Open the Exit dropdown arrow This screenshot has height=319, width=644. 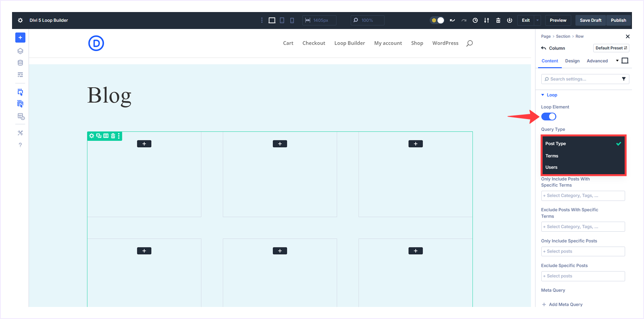(537, 20)
